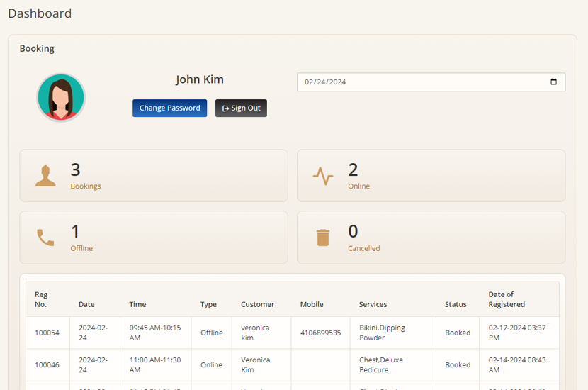
Task: Click the person icon on Bookings card
Action: point(45,176)
